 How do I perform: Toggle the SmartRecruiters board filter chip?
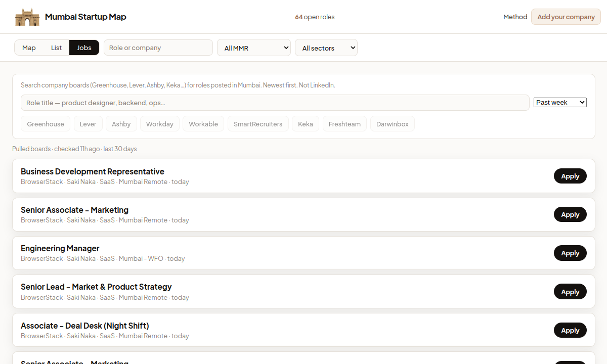(x=258, y=124)
